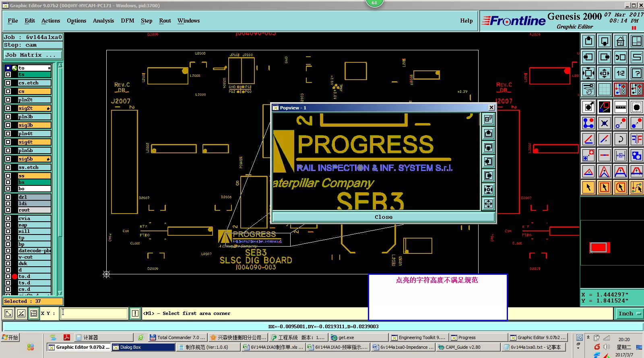Toggle the 'to' layer checkbox

[8, 68]
